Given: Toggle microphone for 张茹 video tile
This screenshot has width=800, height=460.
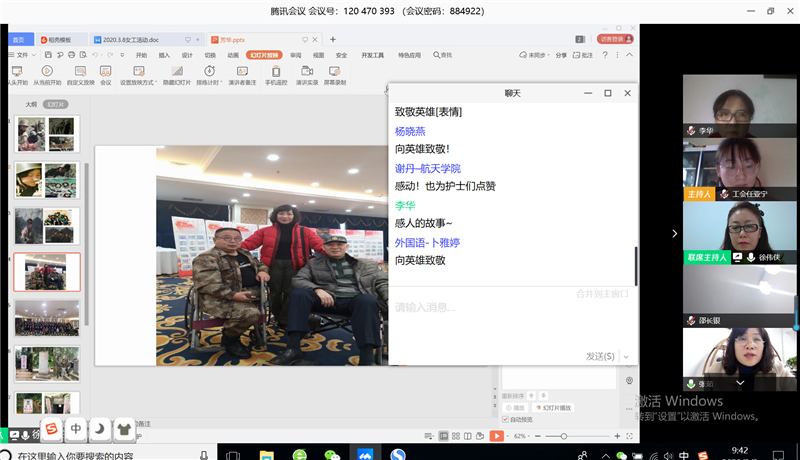Looking at the screenshot, I should (691, 384).
